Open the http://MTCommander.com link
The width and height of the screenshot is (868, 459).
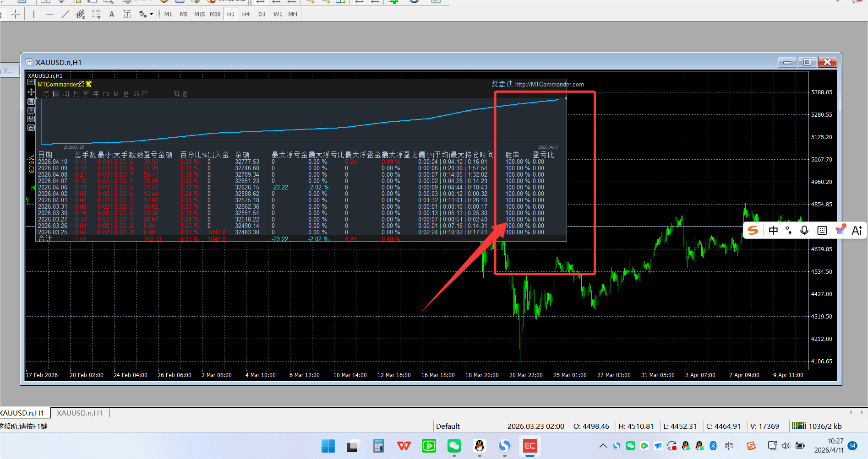549,84
